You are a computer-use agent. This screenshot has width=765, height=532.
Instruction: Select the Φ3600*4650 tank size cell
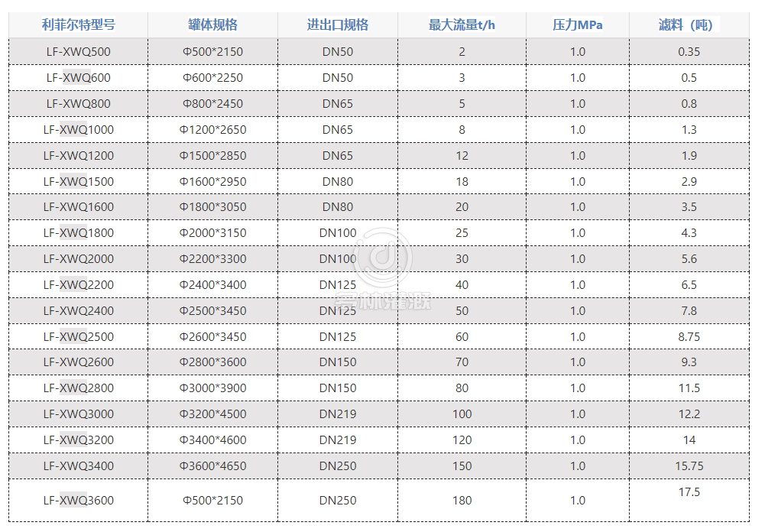click(x=212, y=465)
